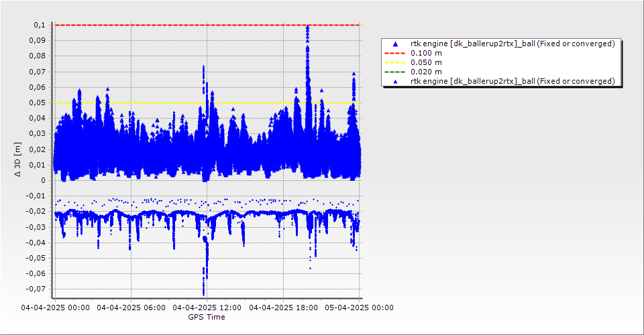The height and width of the screenshot is (335, 644).
Task: Click the 0,04 y-axis label
Action: [38, 118]
